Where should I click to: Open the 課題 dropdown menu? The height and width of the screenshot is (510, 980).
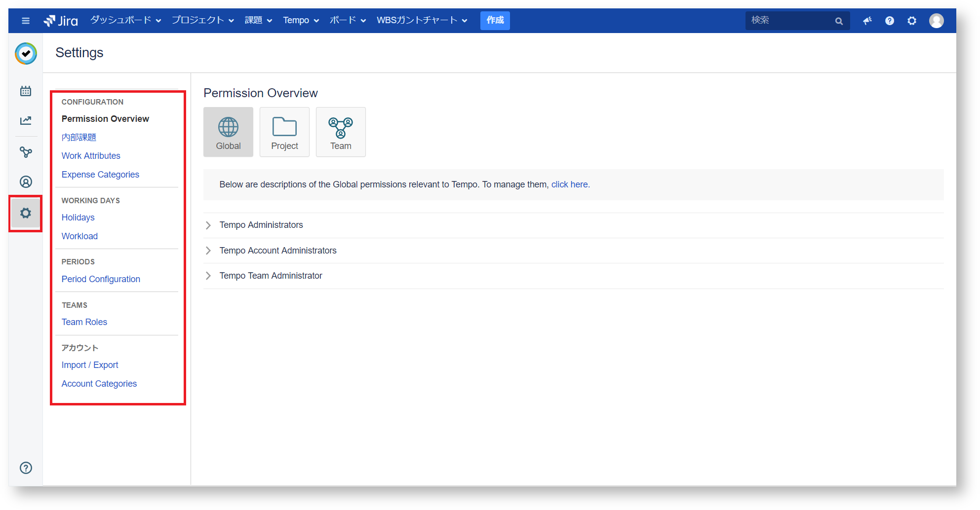(x=258, y=20)
